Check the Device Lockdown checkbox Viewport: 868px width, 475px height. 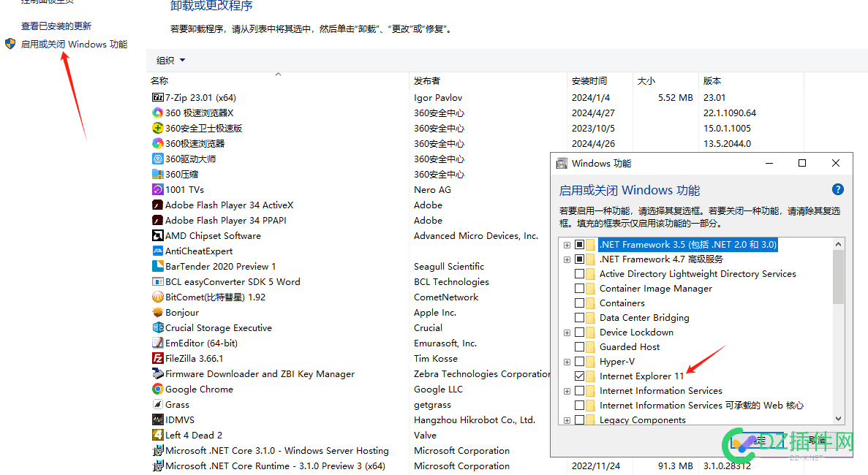coord(580,332)
